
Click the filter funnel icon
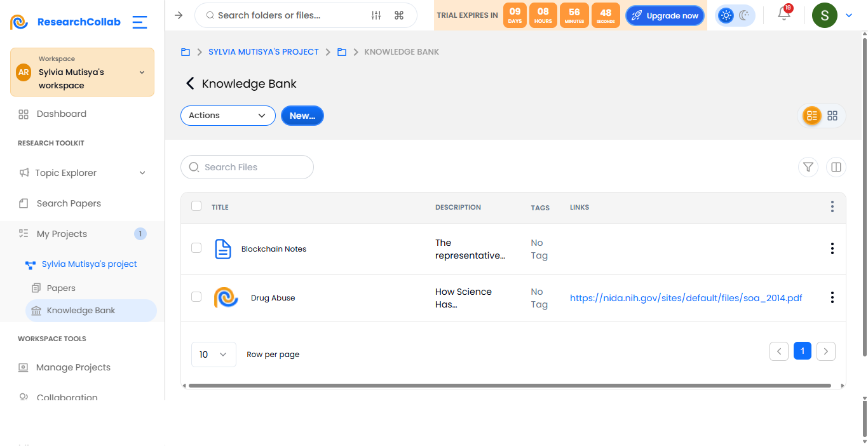[x=808, y=167]
